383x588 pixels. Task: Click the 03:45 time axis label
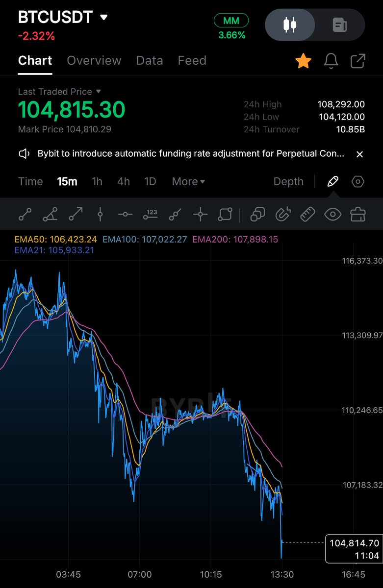coord(68,574)
